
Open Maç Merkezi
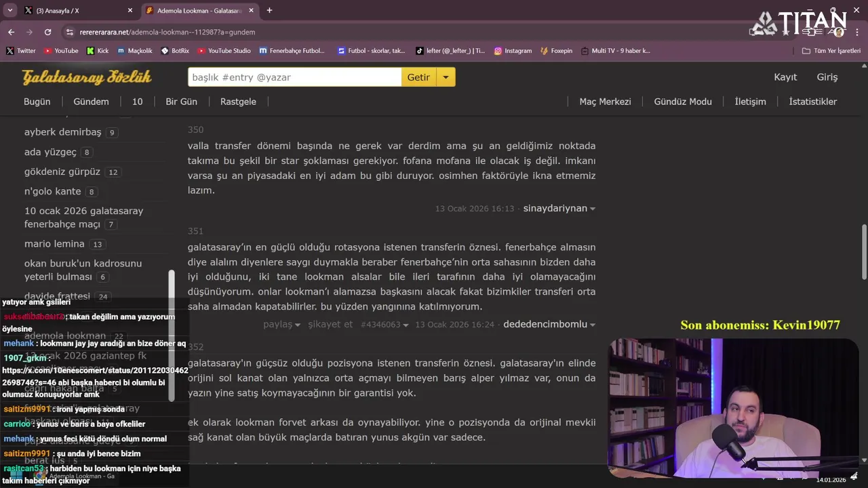pos(605,102)
